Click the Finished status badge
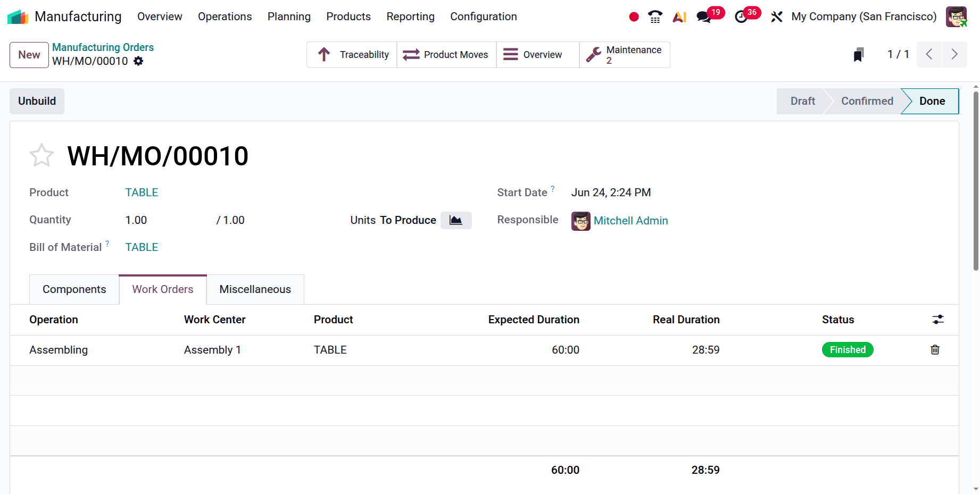This screenshot has height=494, width=980. pos(848,350)
